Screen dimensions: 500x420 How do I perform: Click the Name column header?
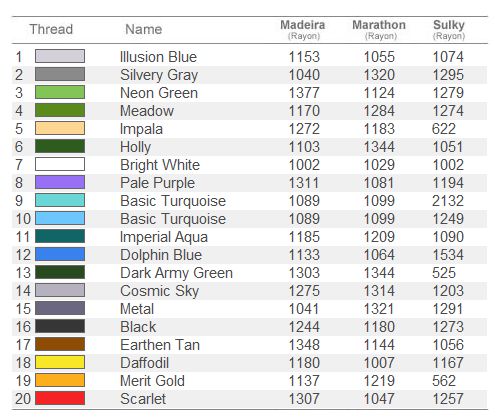pyautogui.click(x=144, y=29)
